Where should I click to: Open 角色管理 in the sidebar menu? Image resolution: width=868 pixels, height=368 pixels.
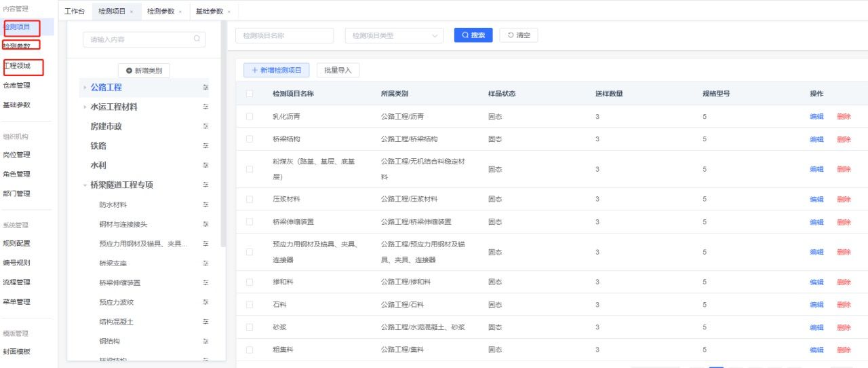coord(16,174)
